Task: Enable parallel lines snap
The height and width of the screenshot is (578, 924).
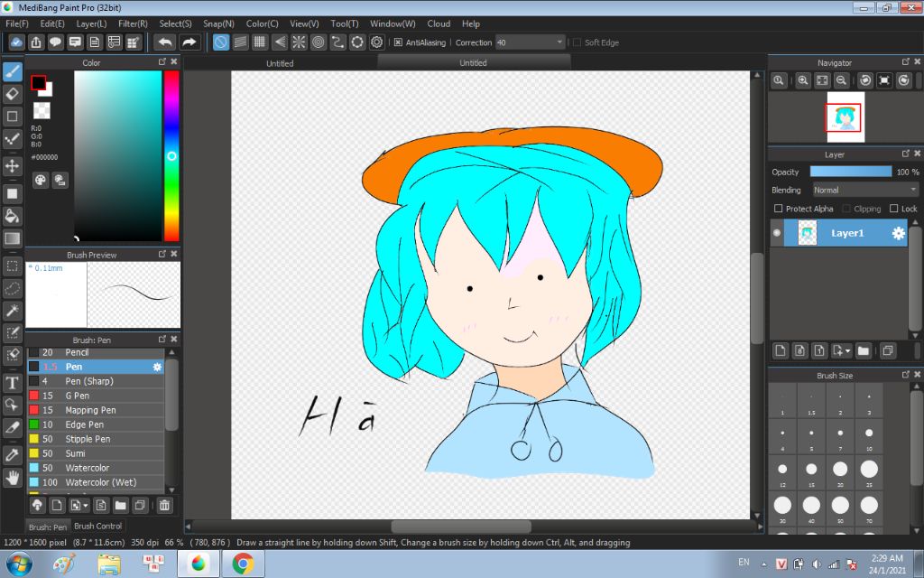Action: [x=240, y=42]
